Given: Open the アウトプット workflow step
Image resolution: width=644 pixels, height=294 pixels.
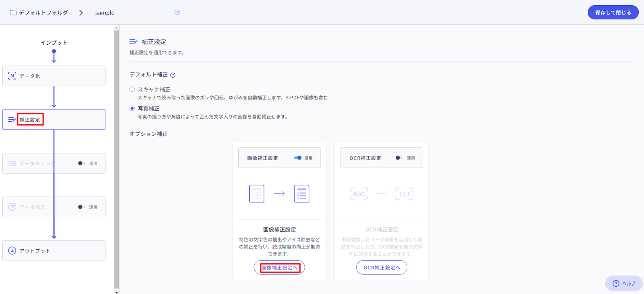Looking at the screenshot, I should pyautogui.click(x=54, y=251).
